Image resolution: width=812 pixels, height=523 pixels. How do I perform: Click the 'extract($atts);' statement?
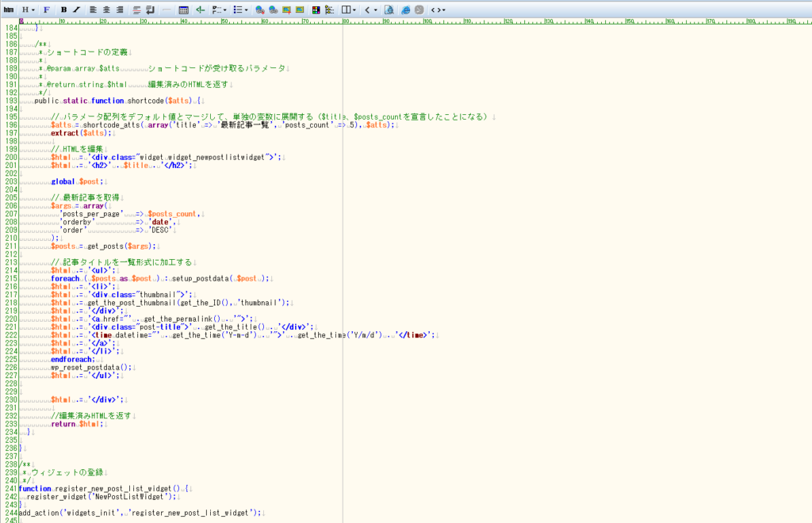(x=81, y=133)
